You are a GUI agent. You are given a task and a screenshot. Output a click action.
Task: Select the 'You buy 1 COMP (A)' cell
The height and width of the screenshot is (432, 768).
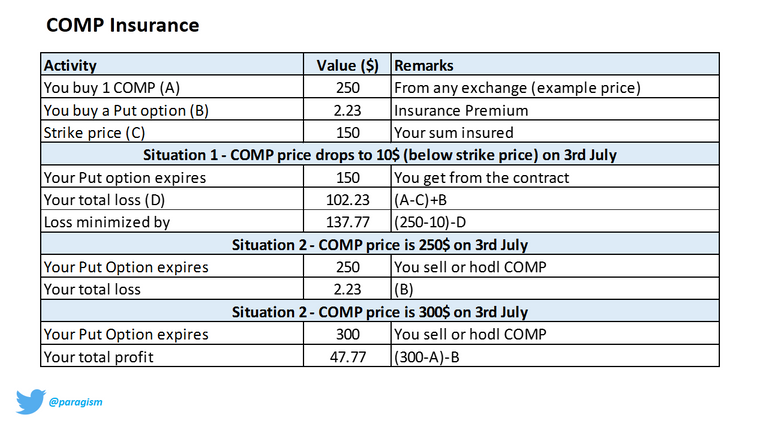tap(172, 87)
